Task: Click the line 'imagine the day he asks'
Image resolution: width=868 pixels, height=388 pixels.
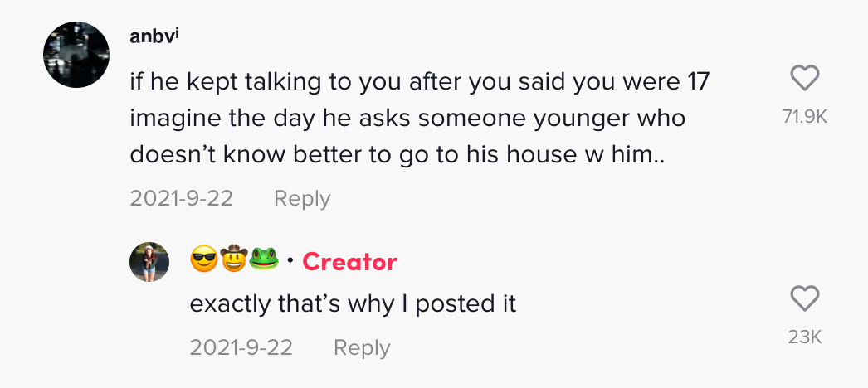Action: tap(408, 119)
